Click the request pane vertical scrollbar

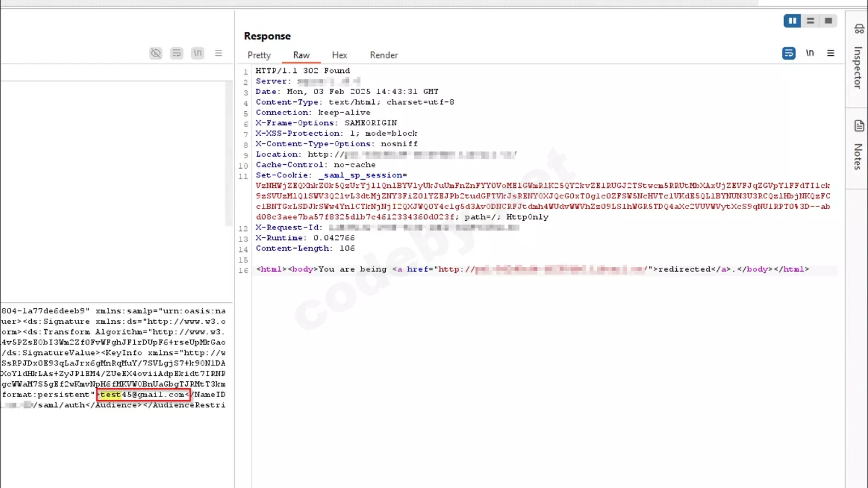click(x=229, y=153)
